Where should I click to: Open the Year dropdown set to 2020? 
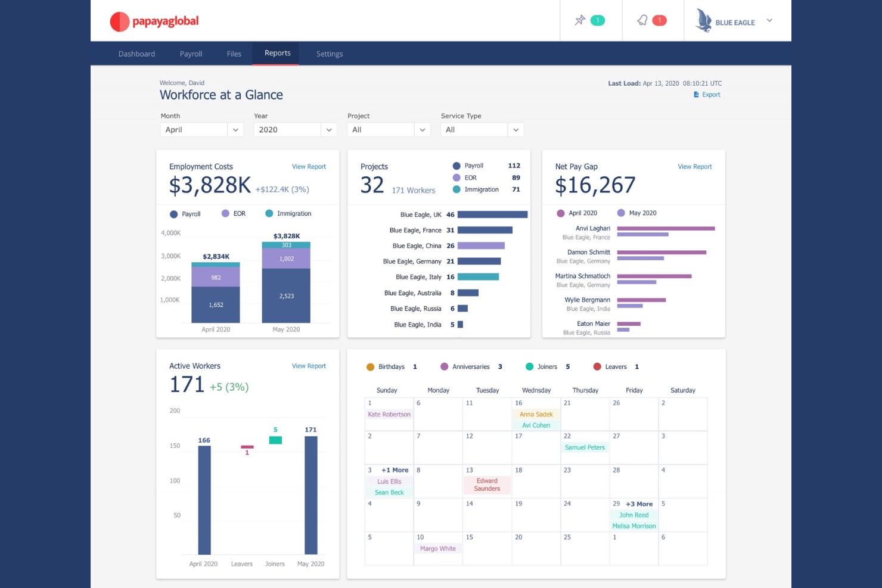pyautogui.click(x=296, y=130)
